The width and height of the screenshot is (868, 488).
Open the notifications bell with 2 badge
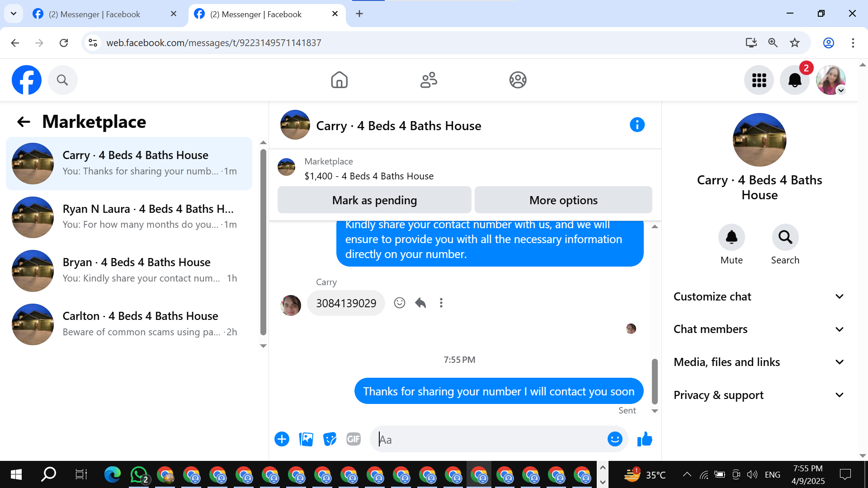795,80
